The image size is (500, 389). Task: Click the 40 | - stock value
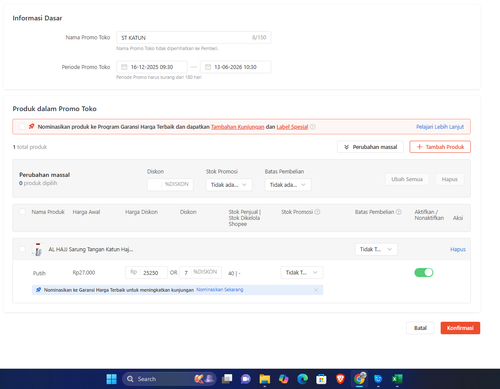point(234,273)
